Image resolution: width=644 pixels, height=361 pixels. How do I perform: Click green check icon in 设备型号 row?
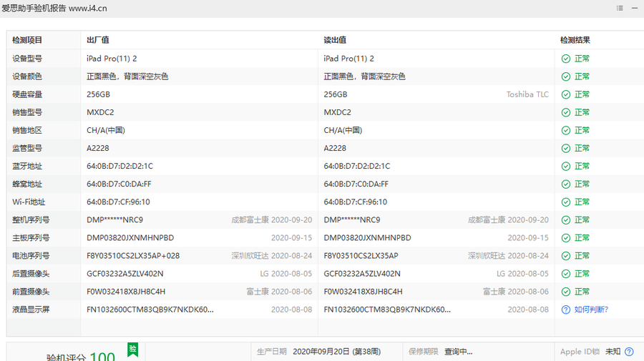(566, 59)
